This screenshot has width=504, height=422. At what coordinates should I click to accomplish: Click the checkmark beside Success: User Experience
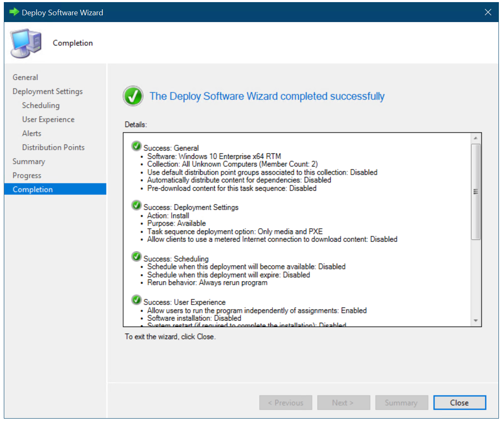click(136, 301)
